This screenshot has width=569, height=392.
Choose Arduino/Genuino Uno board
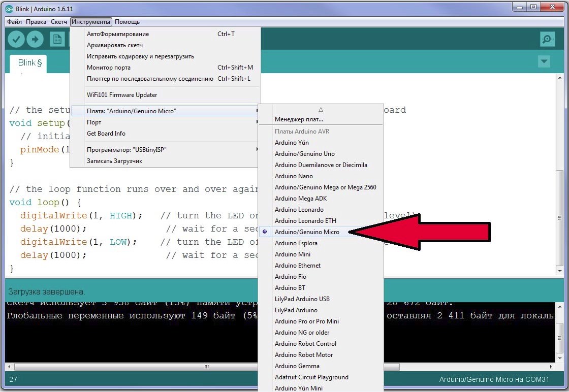point(304,154)
